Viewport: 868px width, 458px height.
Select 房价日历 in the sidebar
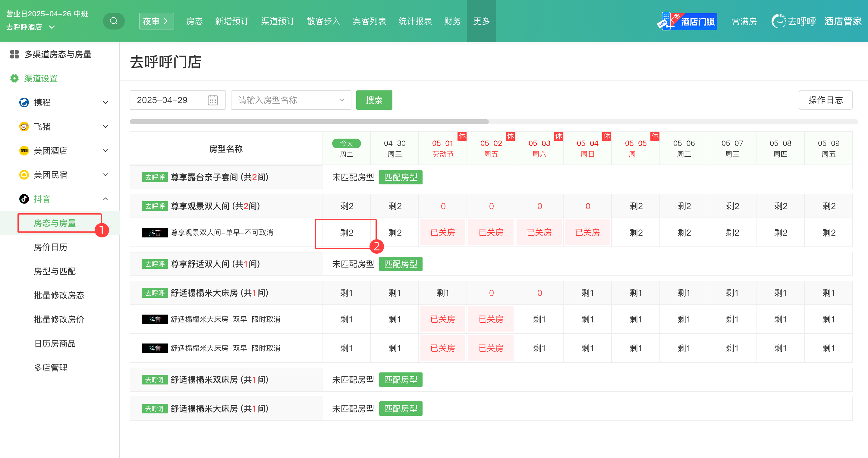pyautogui.click(x=50, y=247)
